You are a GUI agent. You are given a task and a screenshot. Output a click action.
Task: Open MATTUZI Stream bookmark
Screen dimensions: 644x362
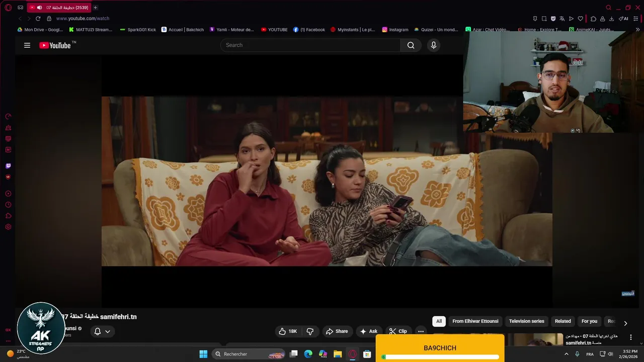(x=91, y=30)
